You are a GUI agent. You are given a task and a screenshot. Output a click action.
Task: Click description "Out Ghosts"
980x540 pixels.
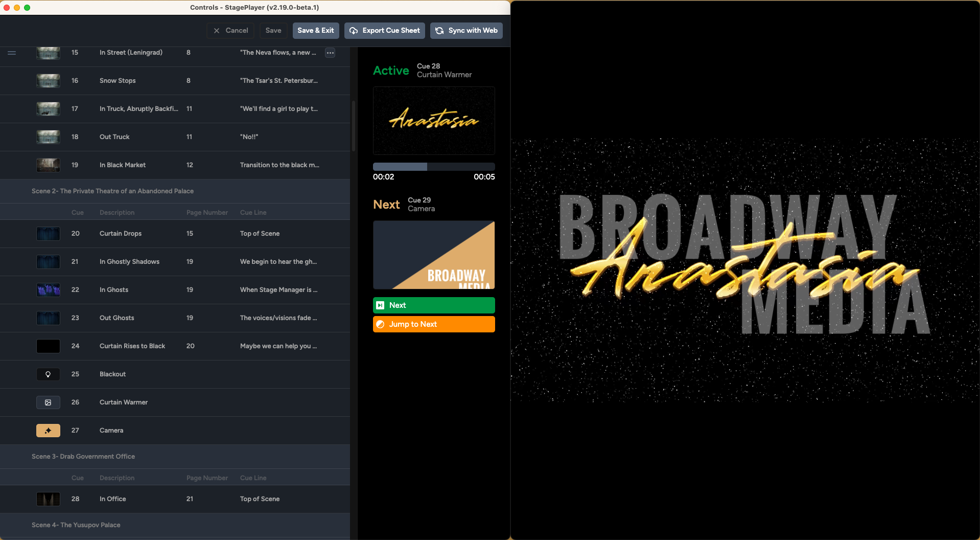coord(117,318)
